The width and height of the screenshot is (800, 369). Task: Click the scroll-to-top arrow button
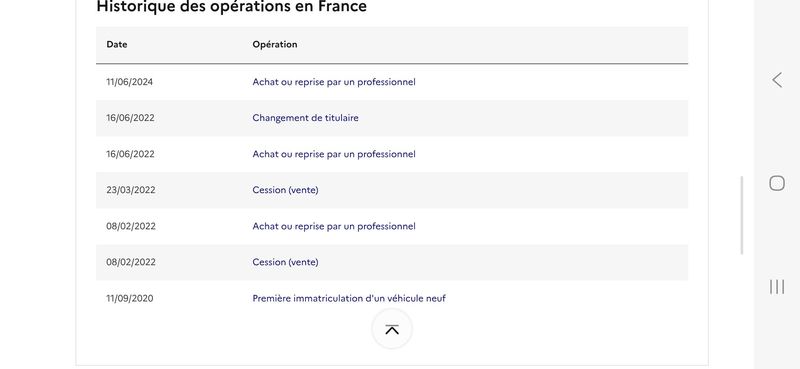(x=392, y=329)
